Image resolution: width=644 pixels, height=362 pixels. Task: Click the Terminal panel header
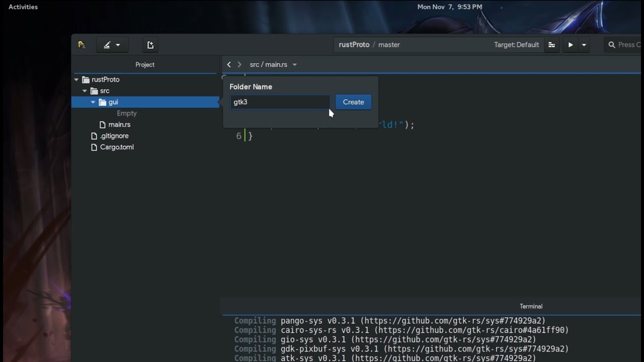pos(531,306)
